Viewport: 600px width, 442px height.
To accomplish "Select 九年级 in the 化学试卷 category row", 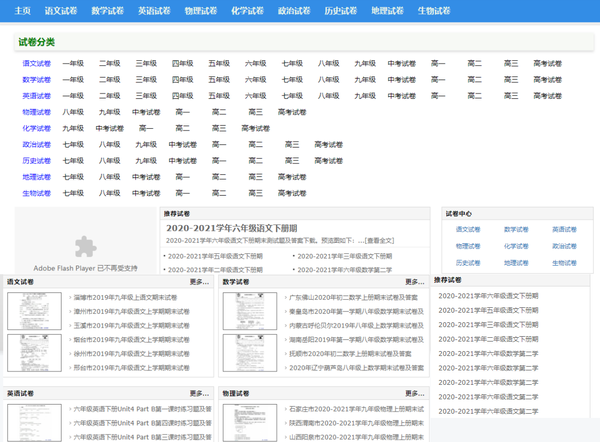I will pyautogui.click(x=73, y=128).
